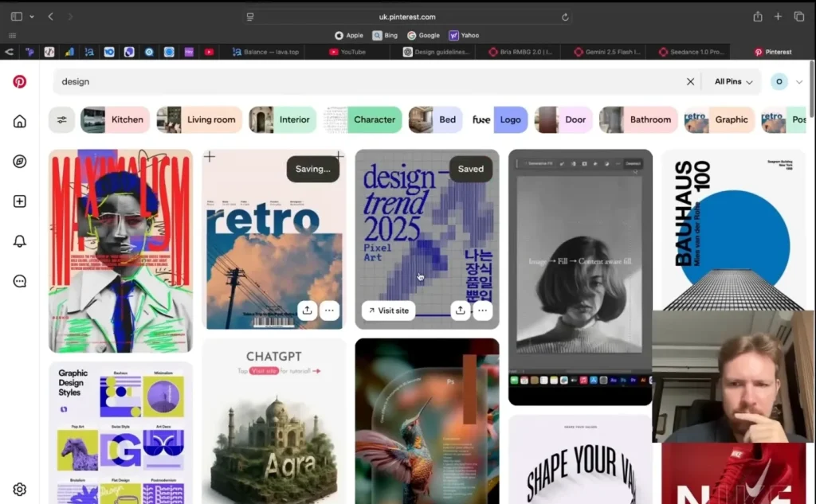
Task: Click the Saved label on the trend pin
Action: tap(470, 169)
